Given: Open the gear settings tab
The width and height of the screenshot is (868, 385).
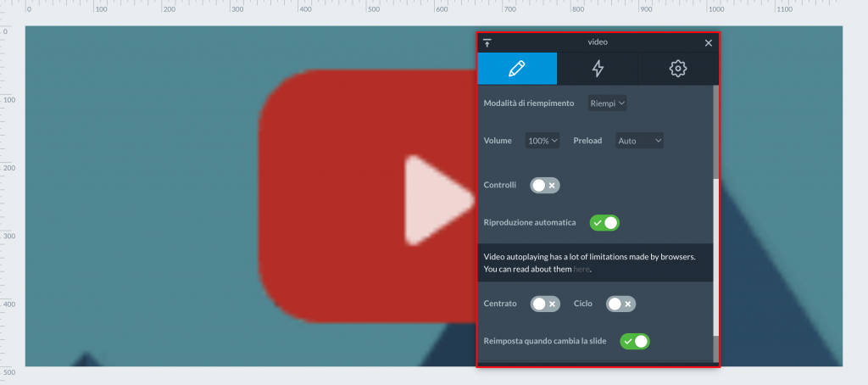Looking at the screenshot, I should pyautogui.click(x=677, y=69).
